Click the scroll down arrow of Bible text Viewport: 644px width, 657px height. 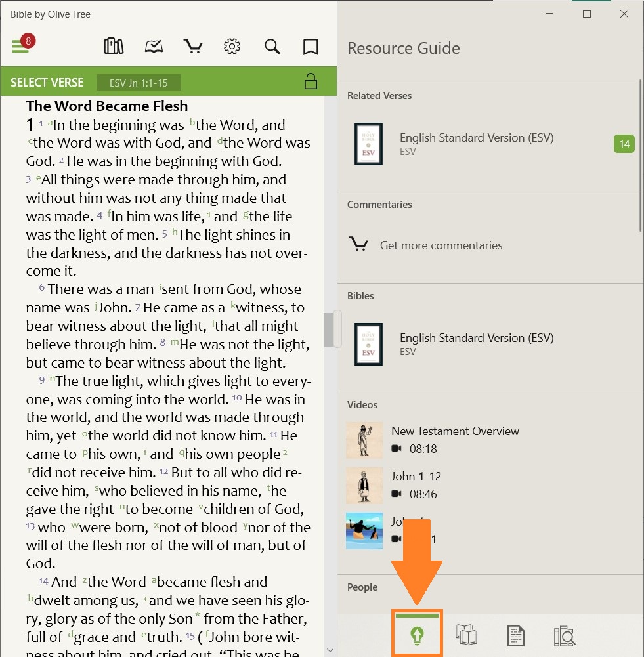(x=330, y=650)
